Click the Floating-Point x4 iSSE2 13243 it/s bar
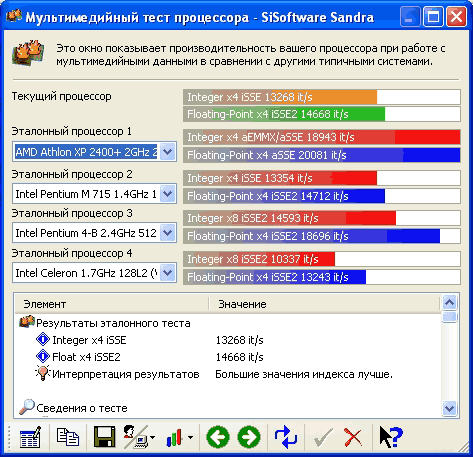The height and width of the screenshot is (457, 473). click(x=322, y=277)
